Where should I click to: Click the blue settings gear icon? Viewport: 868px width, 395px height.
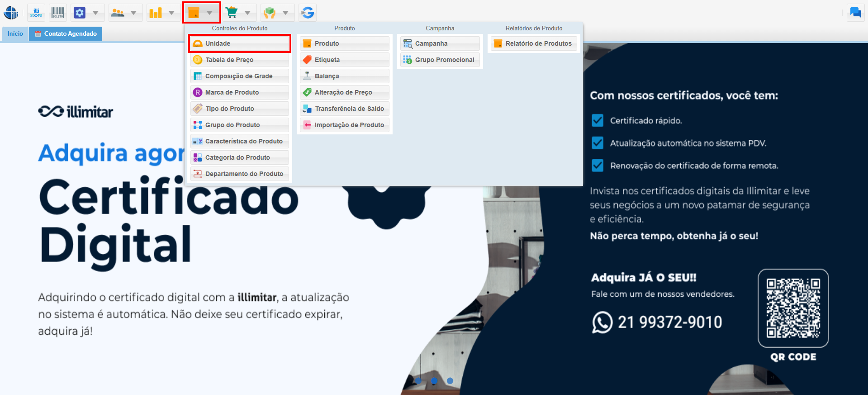click(80, 13)
